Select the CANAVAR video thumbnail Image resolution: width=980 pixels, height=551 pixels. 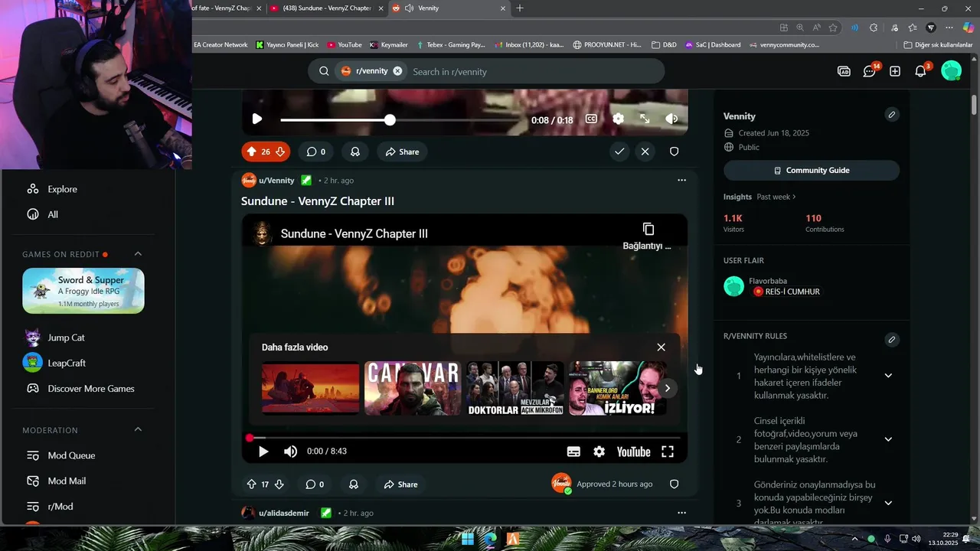tap(413, 388)
